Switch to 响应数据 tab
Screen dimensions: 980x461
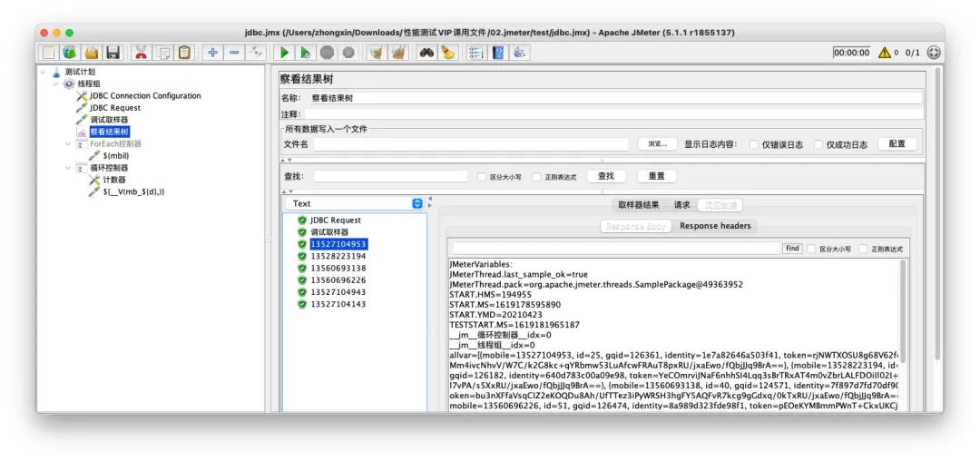point(720,205)
